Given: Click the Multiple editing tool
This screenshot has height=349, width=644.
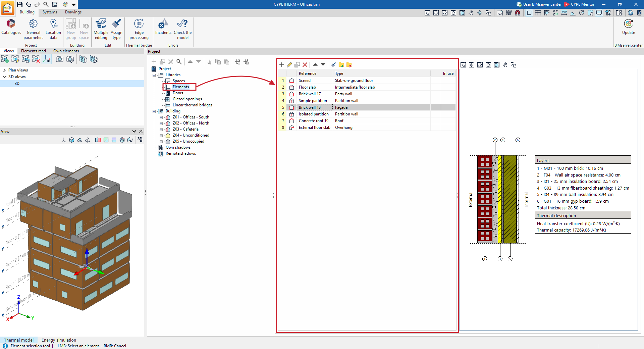Looking at the screenshot, I should pos(101,29).
